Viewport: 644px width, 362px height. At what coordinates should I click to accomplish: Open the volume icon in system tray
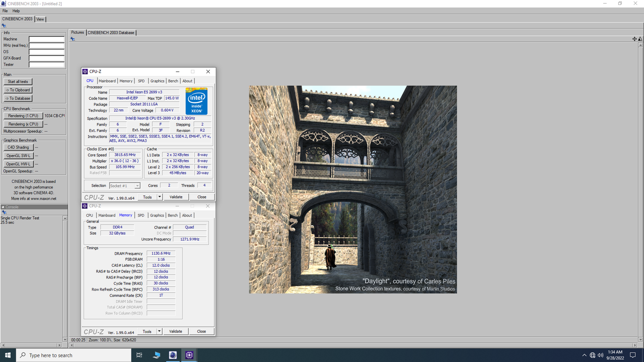click(600, 355)
